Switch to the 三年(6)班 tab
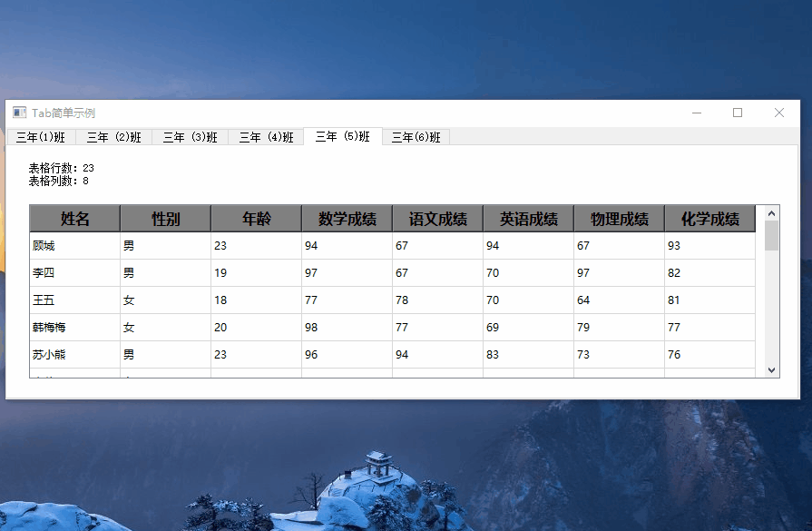The width and height of the screenshot is (812, 531). point(416,138)
